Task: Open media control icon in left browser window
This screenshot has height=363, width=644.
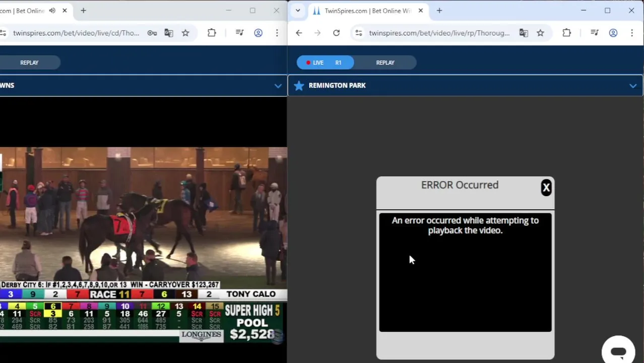Action: pos(239,33)
